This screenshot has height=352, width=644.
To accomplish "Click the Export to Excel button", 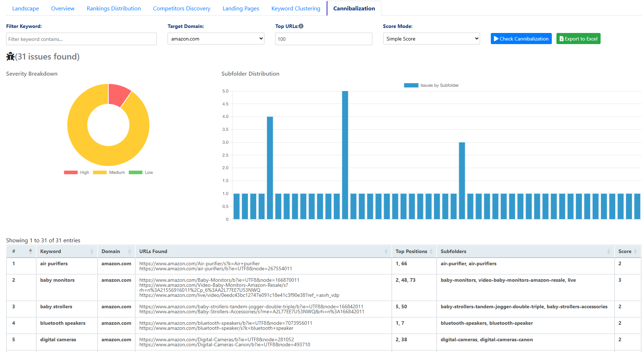I will (x=578, y=39).
